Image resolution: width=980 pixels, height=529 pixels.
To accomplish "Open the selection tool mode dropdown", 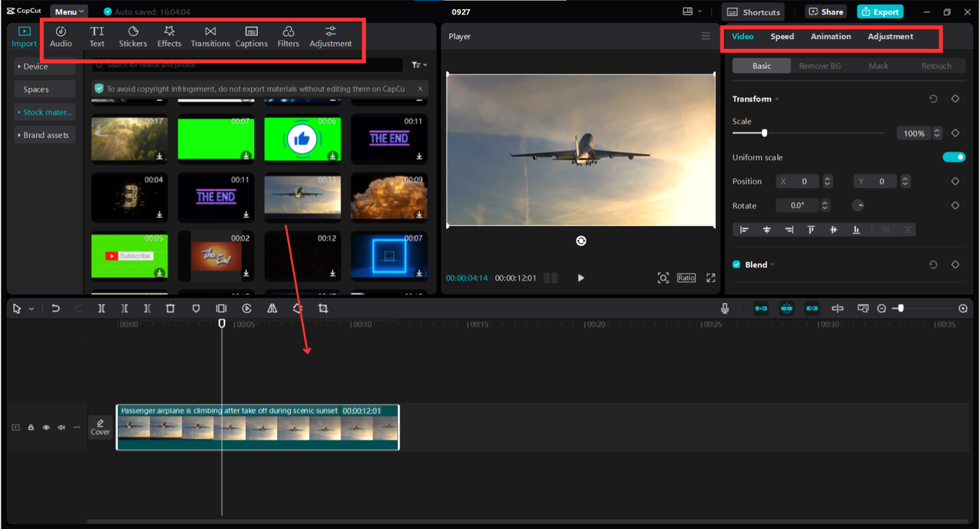I will point(31,309).
